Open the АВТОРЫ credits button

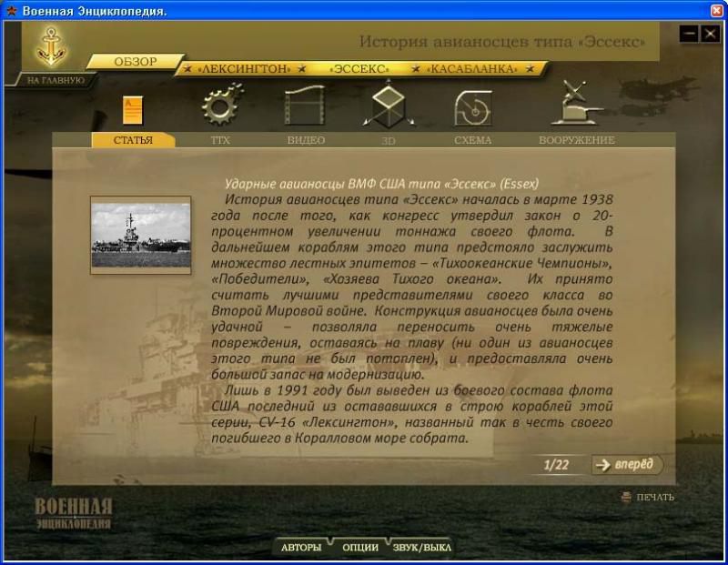point(301,548)
